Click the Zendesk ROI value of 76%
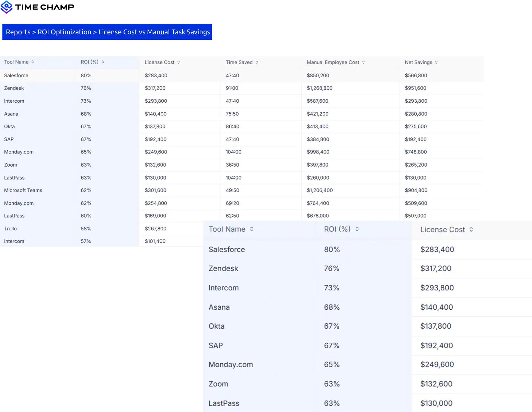 point(86,88)
